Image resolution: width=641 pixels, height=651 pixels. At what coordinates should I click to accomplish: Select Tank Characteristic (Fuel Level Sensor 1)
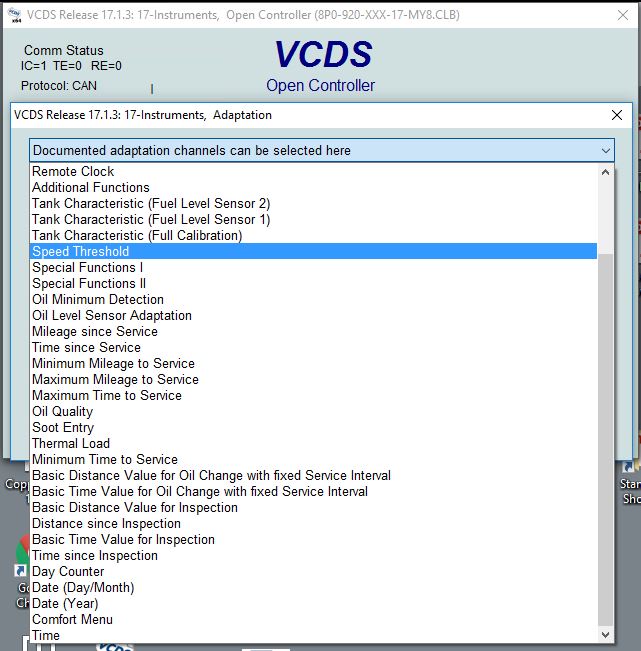(x=313, y=220)
